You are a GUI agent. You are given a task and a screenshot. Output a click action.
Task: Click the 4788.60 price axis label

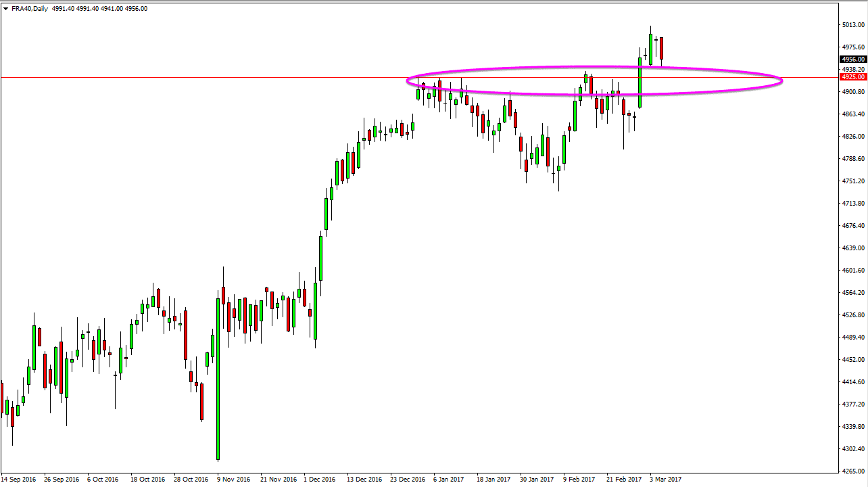point(854,159)
